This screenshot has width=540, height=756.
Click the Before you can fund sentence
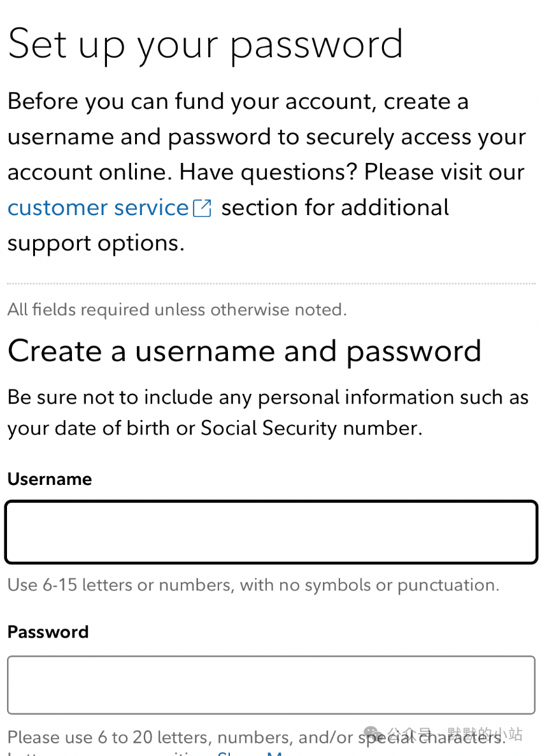[266, 137]
